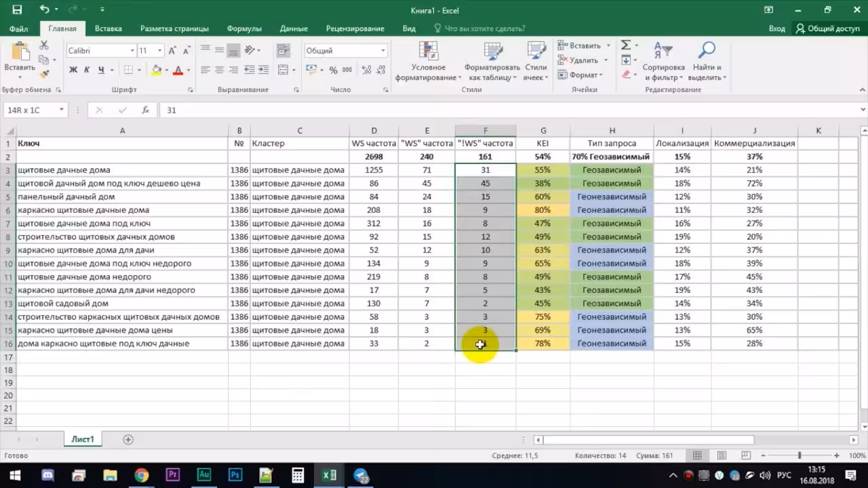Click the yellow fill color button

[157, 70]
